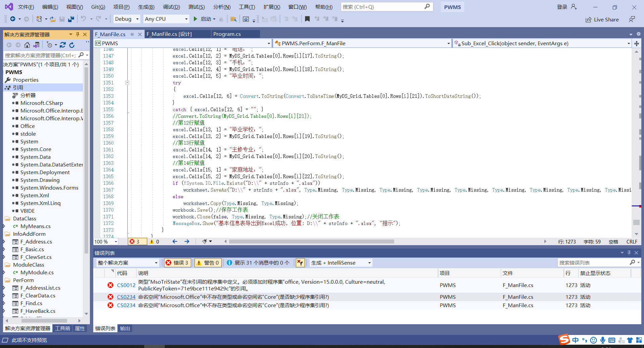Open the Sub_Excel_Click member dropdown
The height and width of the screenshot is (348, 644).
pos(542,43)
